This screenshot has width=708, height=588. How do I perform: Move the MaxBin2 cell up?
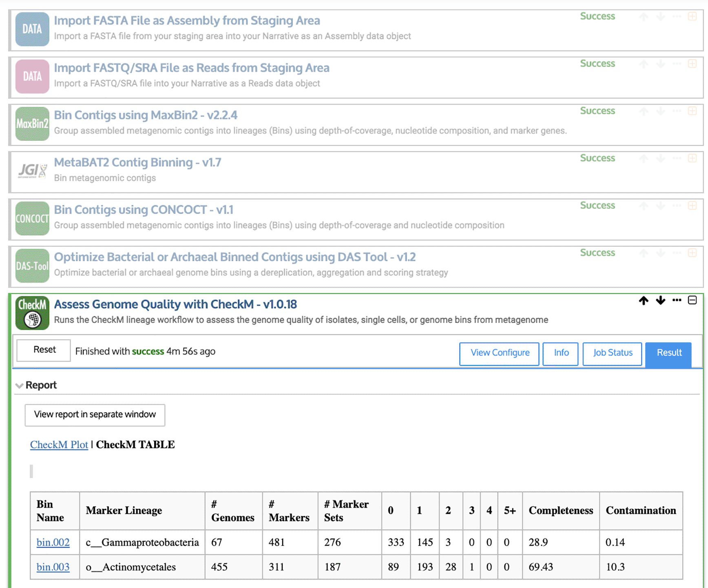coord(644,111)
